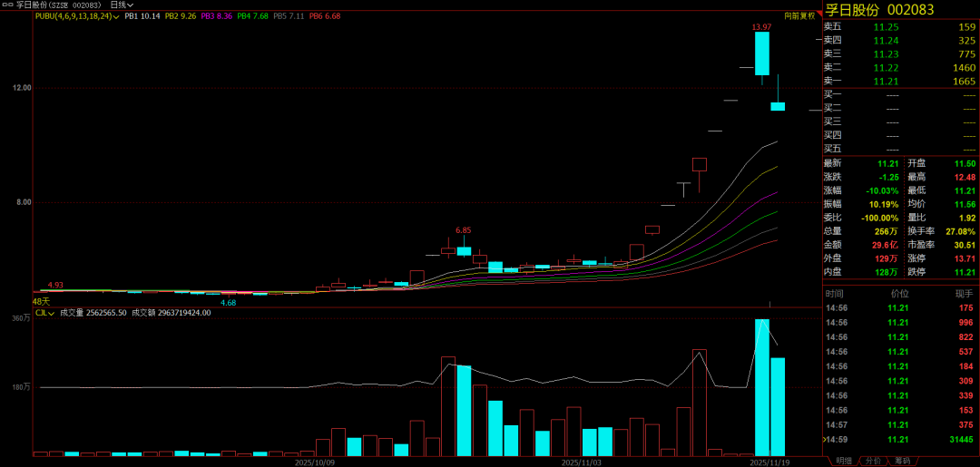
Task: Expand the PUBU indicator parameter dropdown
Action: (115, 16)
